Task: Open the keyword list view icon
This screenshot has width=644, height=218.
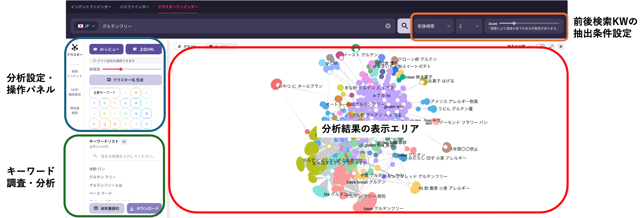Action: click(124, 141)
